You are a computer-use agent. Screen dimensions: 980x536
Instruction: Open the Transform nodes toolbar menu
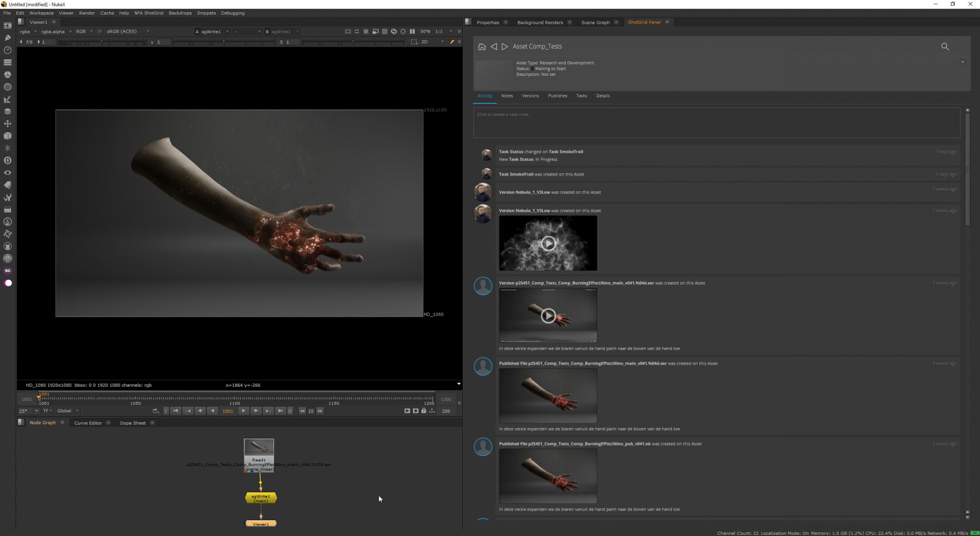click(8, 124)
